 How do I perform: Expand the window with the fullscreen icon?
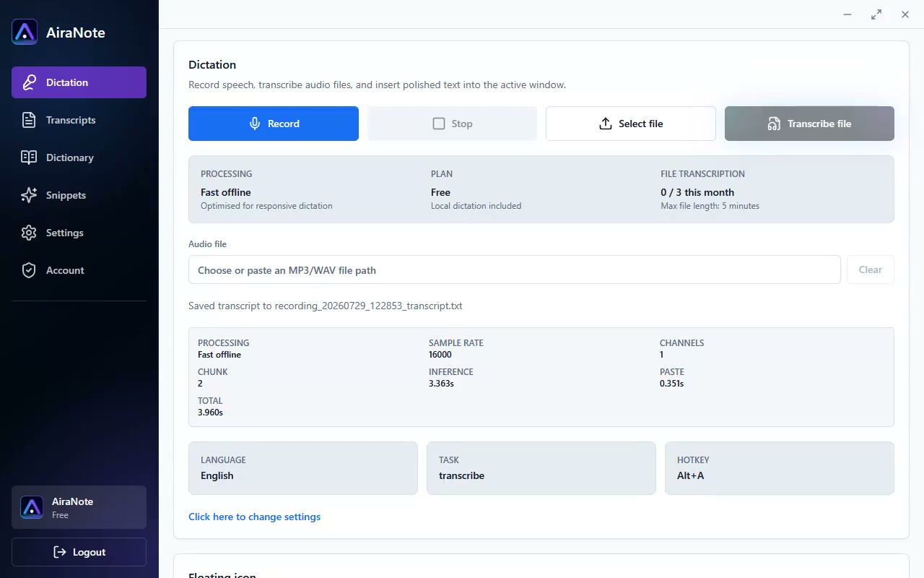click(x=876, y=14)
